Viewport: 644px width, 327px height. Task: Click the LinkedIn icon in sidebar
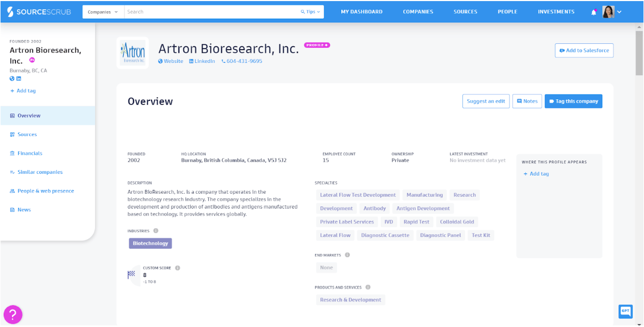19,78
